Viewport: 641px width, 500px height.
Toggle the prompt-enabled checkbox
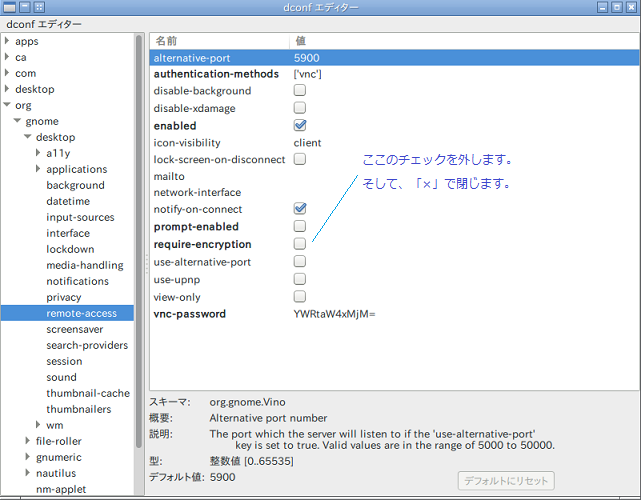tap(300, 226)
